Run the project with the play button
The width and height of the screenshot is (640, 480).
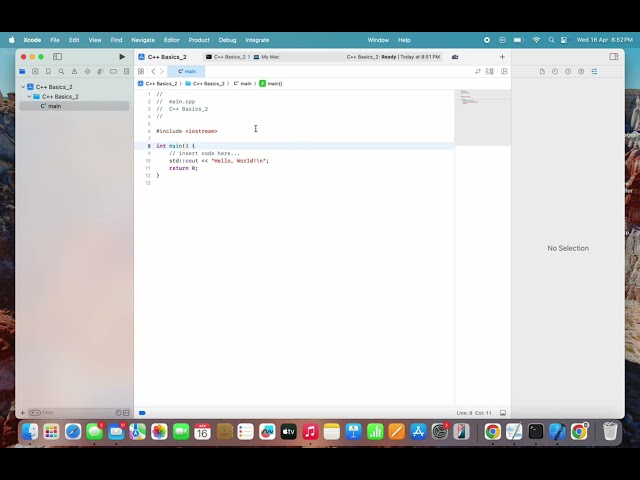point(122,57)
